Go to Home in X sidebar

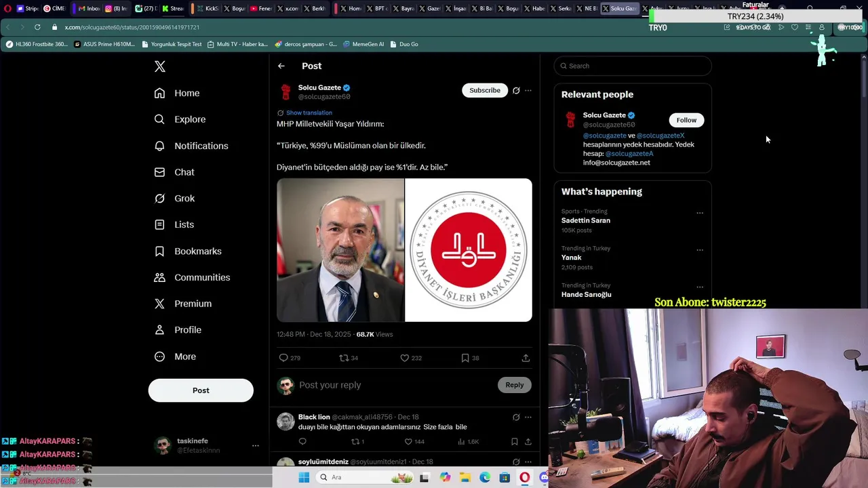(x=177, y=93)
